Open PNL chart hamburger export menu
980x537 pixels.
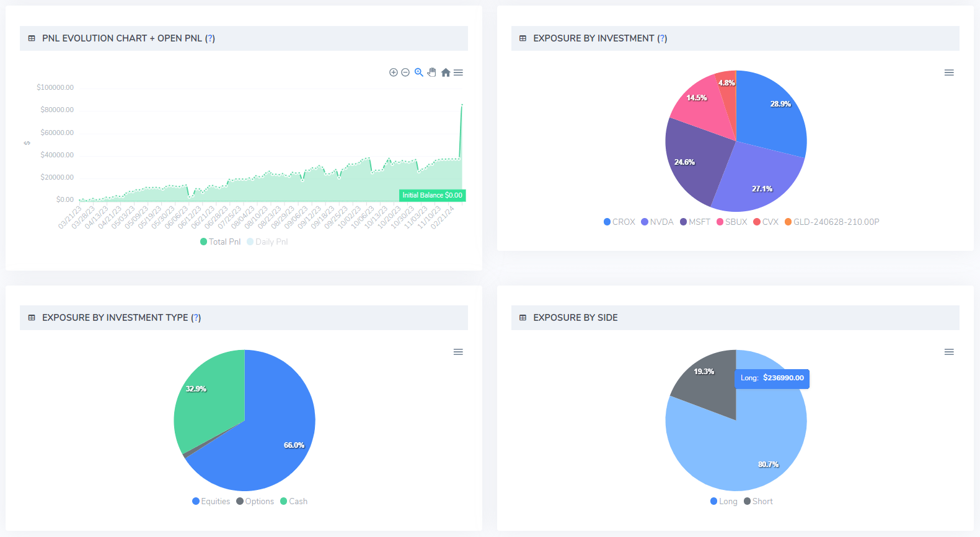point(458,72)
